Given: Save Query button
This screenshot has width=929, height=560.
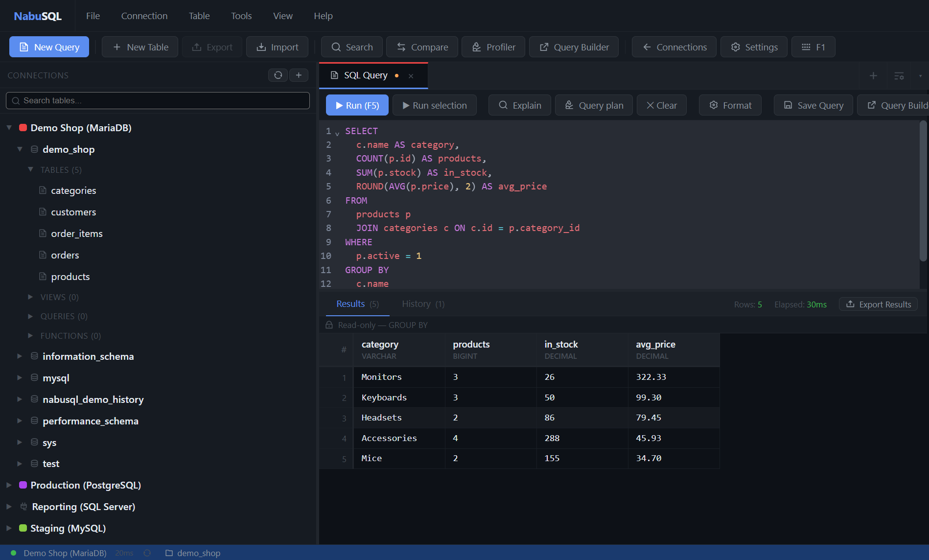Looking at the screenshot, I should [813, 105].
